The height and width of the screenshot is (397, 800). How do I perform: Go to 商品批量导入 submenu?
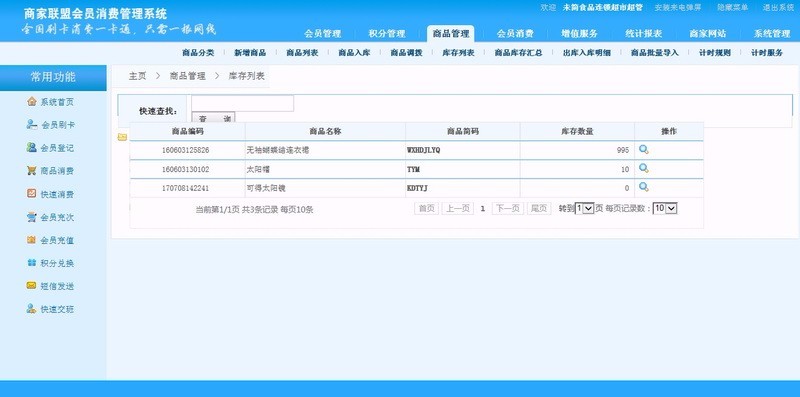click(655, 53)
